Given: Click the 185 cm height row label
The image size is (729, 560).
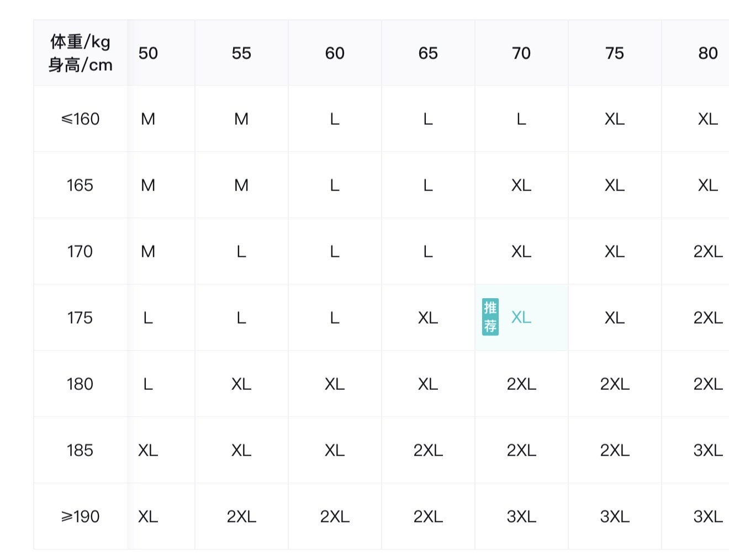Looking at the screenshot, I should click(x=81, y=450).
